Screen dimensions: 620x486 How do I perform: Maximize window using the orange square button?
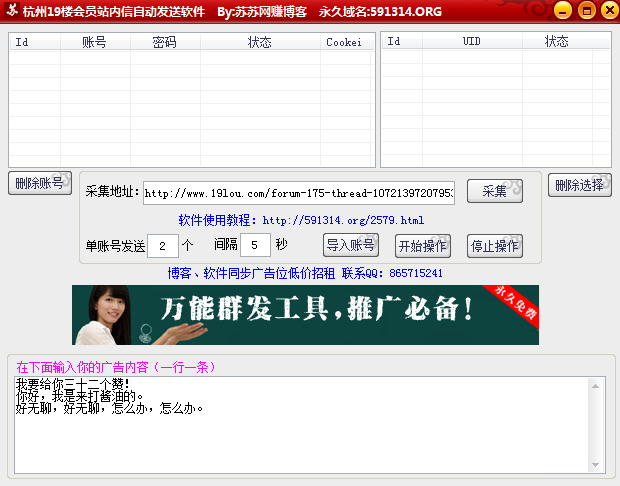pyautogui.click(x=586, y=11)
